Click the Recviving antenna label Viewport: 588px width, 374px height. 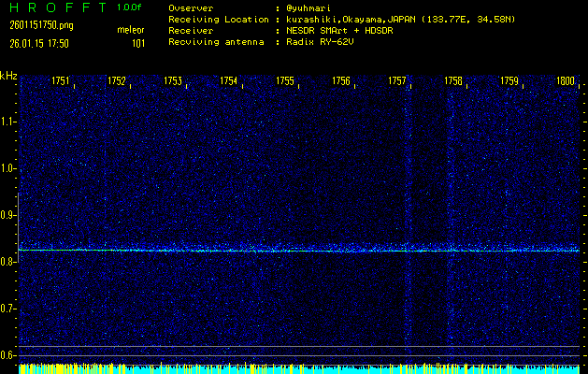(216, 42)
